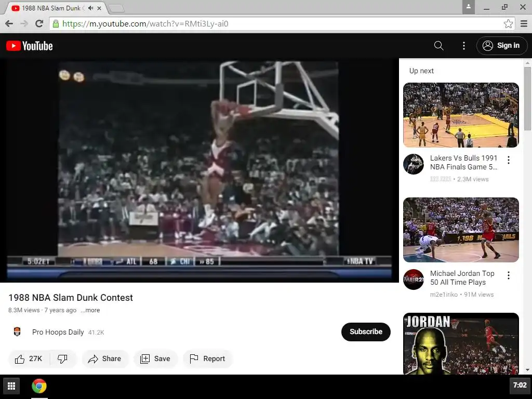Go back using browser back arrow

click(9, 23)
